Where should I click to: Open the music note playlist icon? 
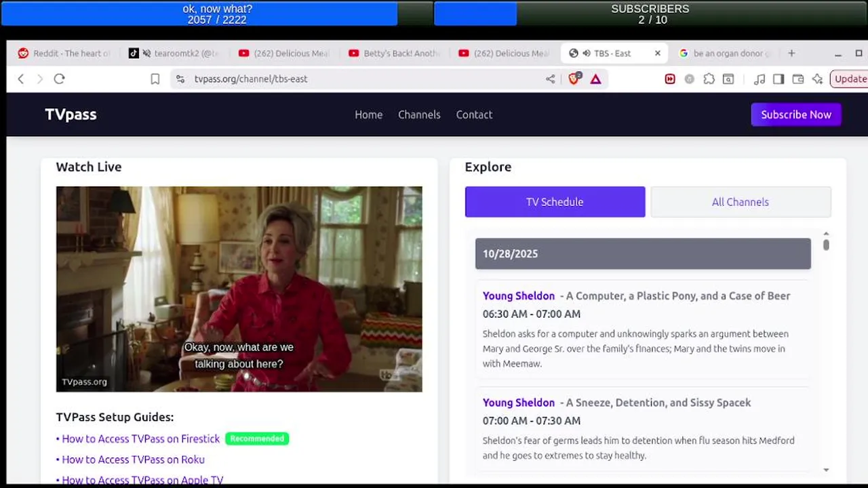click(x=759, y=79)
